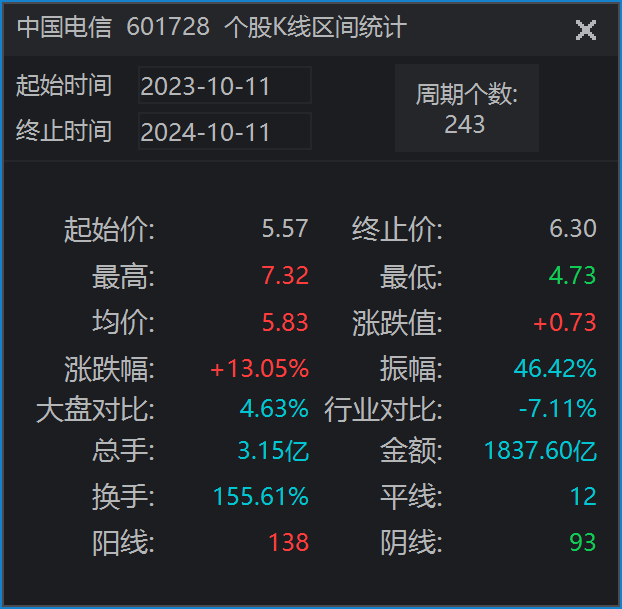This screenshot has height=609, width=622.
Task: Click the 起始价 label
Action: click(109, 229)
